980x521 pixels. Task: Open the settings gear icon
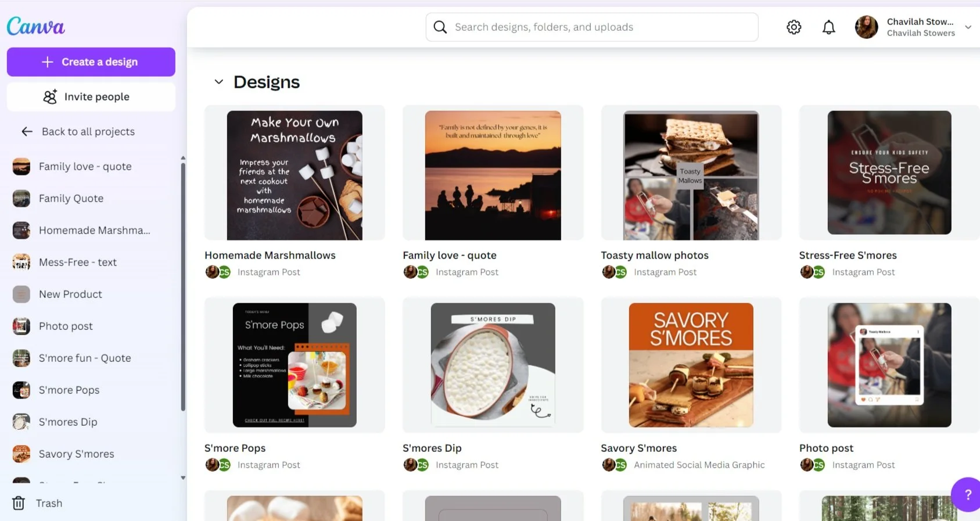794,27
